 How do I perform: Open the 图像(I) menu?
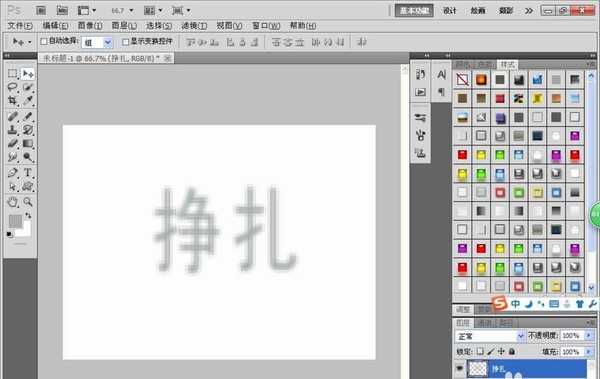(90, 26)
